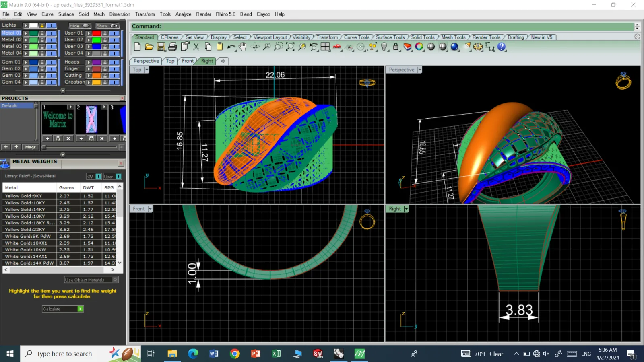
Task: Switch to the Front viewport tab
Action: click(188, 61)
